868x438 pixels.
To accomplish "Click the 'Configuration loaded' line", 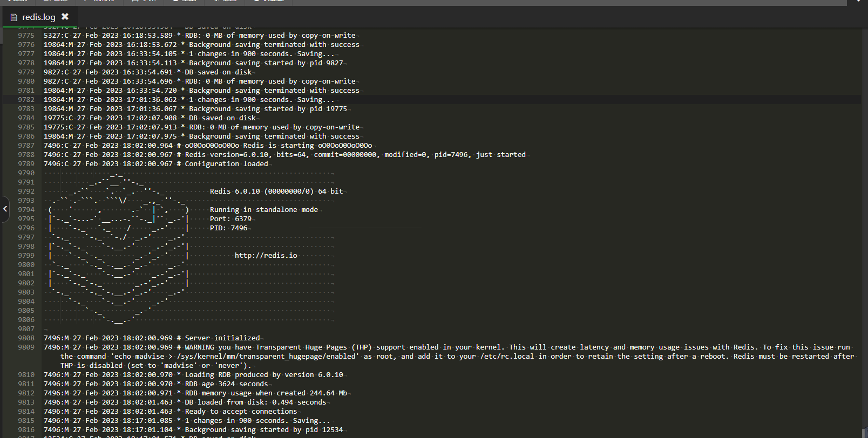I will pos(156,164).
